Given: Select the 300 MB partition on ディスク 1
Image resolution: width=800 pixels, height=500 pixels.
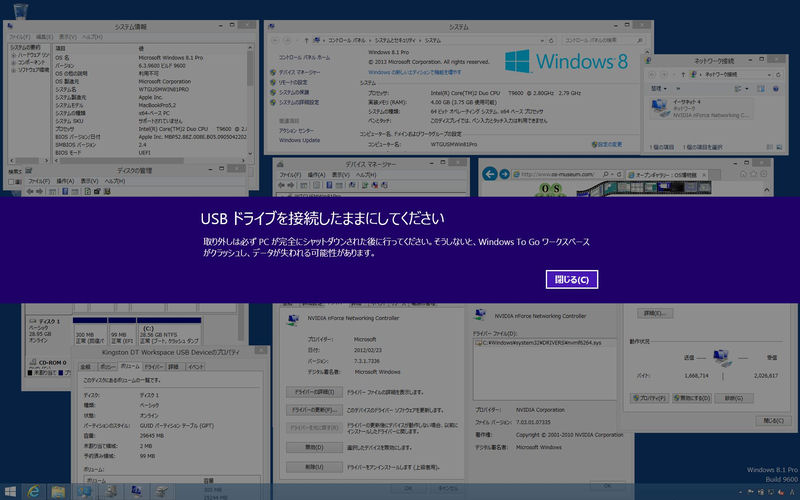Looking at the screenshot, I should pos(90,331).
